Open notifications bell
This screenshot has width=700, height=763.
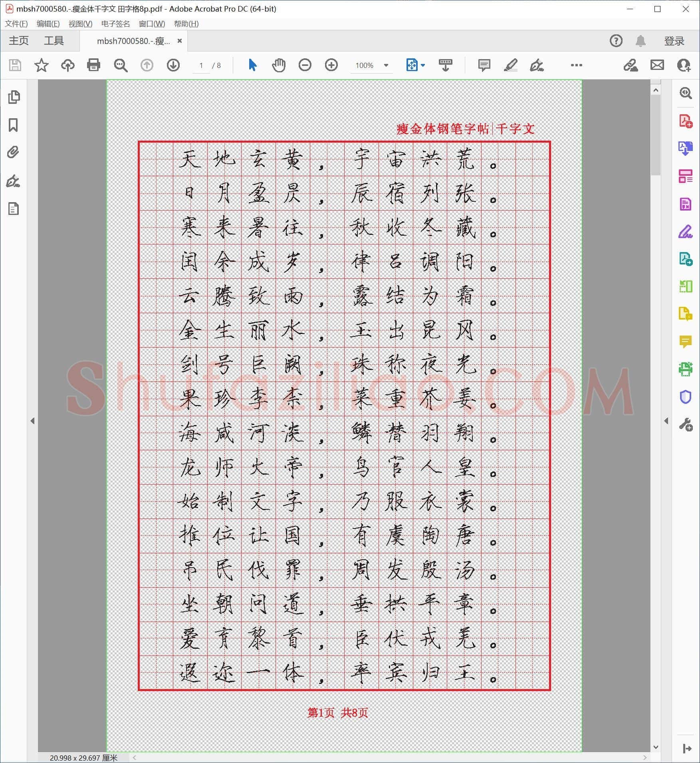641,41
